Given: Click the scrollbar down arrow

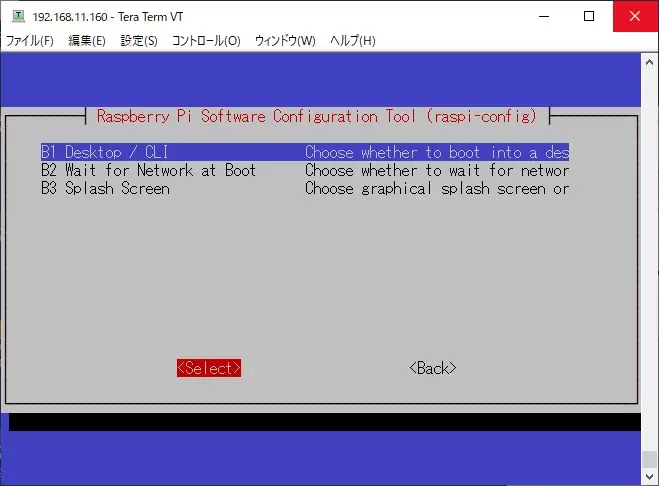Looking at the screenshot, I should [x=649, y=477].
